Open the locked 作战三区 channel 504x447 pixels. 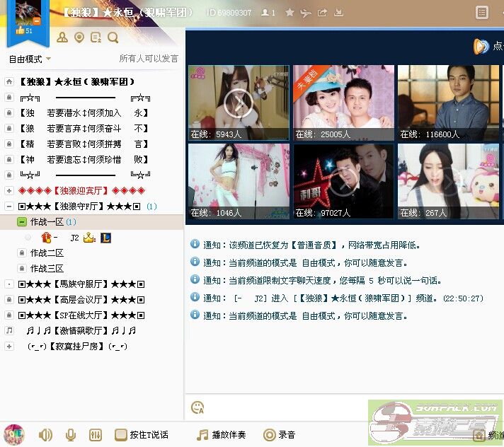(47, 269)
